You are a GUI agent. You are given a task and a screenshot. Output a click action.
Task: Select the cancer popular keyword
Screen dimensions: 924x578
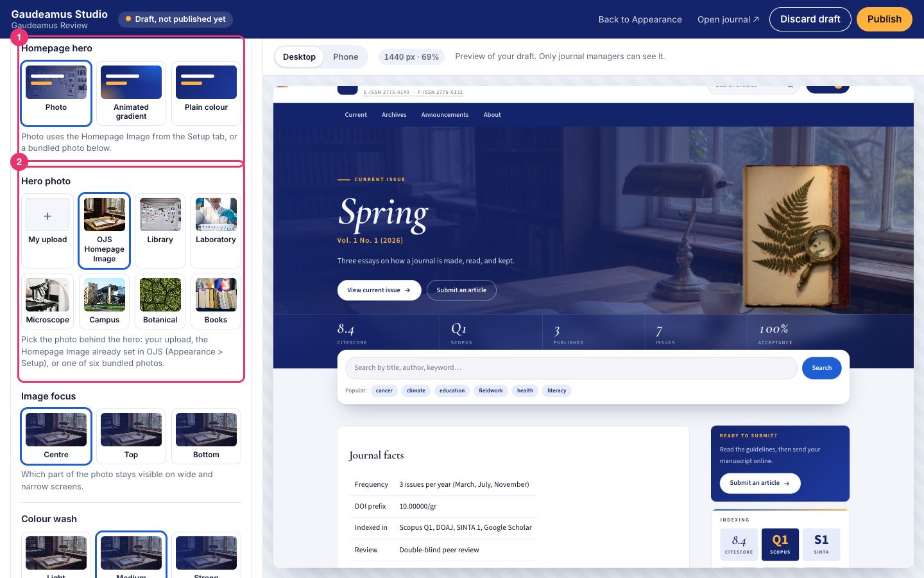click(384, 390)
